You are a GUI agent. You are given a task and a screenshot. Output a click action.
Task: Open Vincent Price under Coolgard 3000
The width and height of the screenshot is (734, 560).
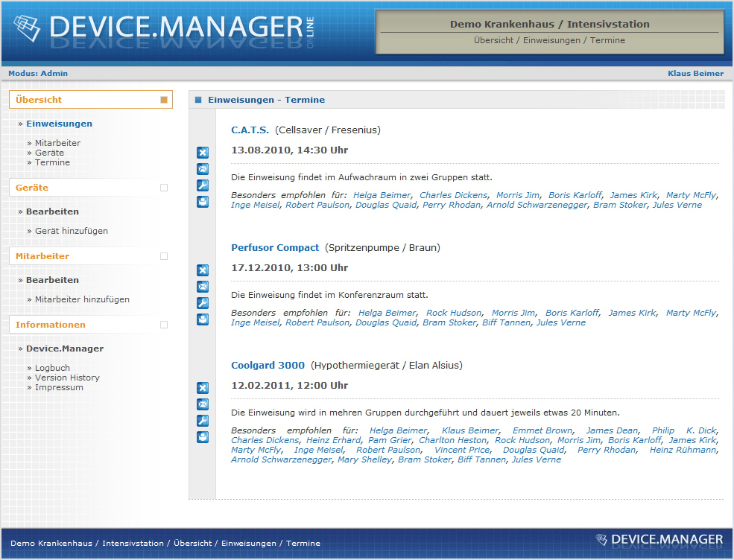point(462,450)
